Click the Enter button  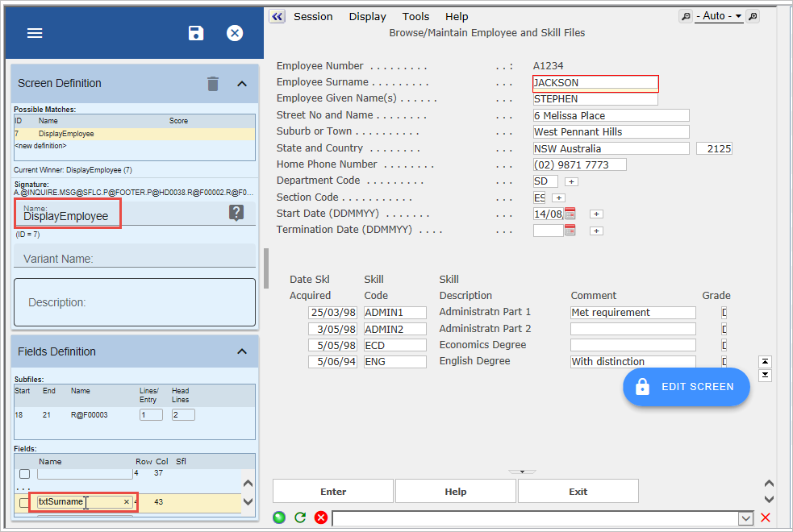pos(333,492)
